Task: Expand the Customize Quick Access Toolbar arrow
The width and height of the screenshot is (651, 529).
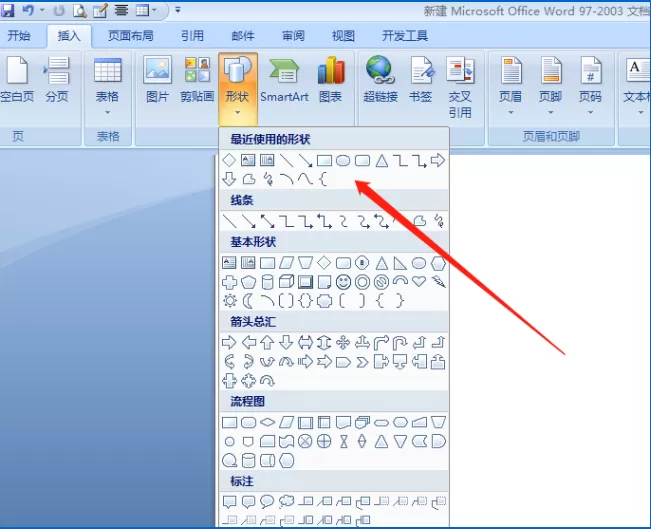Action: [178, 10]
